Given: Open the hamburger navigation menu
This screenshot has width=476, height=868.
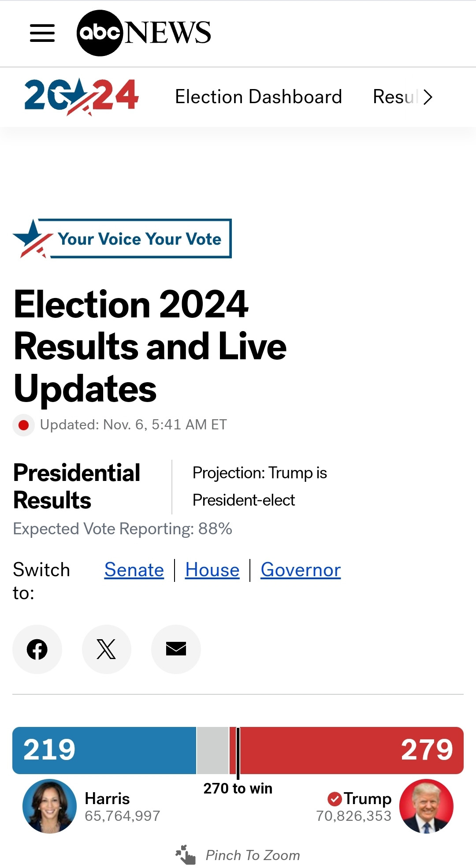Looking at the screenshot, I should point(42,33).
